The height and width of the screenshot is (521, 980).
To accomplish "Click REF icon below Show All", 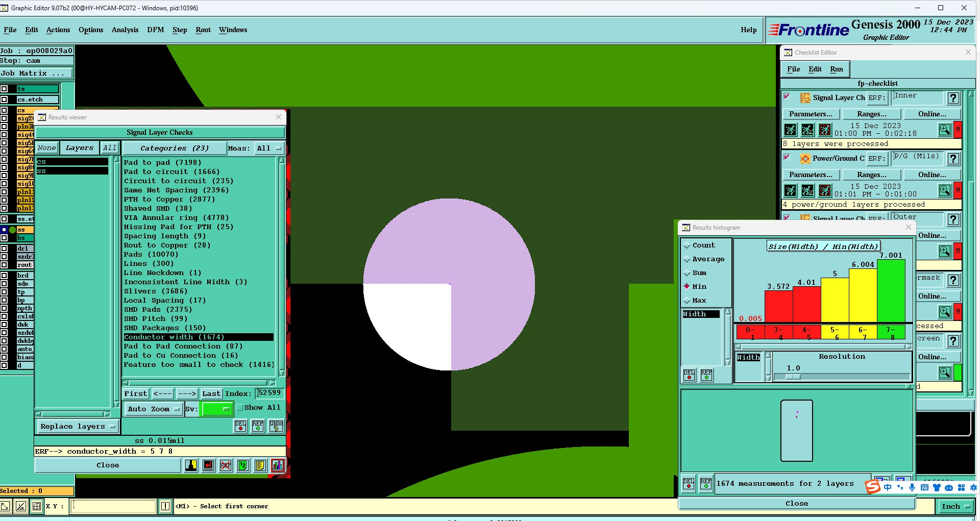I will (x=258, y=426).
